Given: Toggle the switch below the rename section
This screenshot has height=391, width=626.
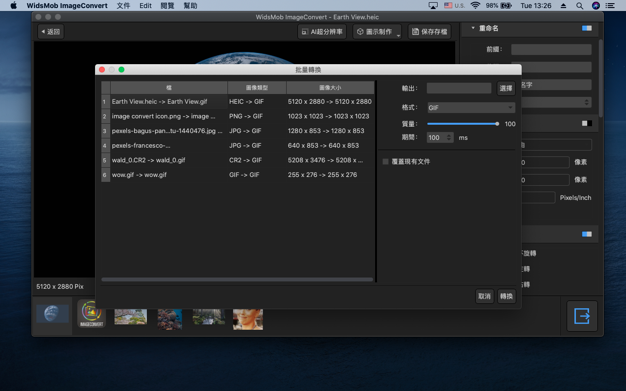Looking at the screenshot, I should (587, 123).
